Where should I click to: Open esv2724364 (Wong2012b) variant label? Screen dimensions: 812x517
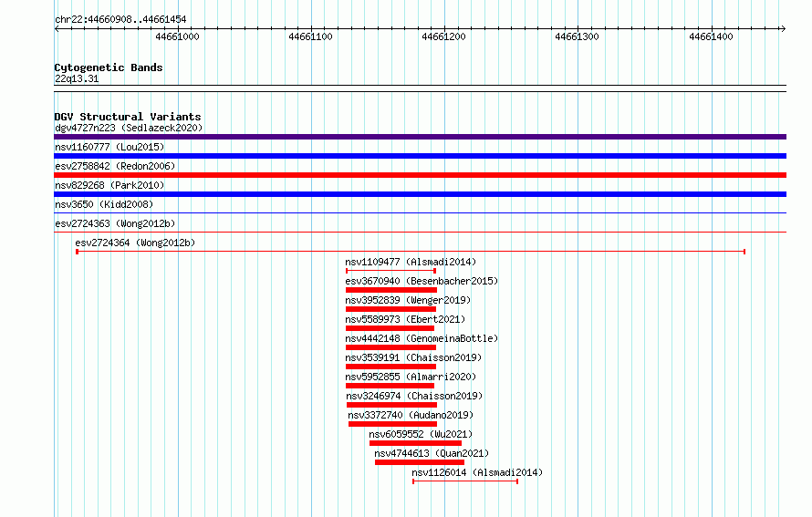135,243
